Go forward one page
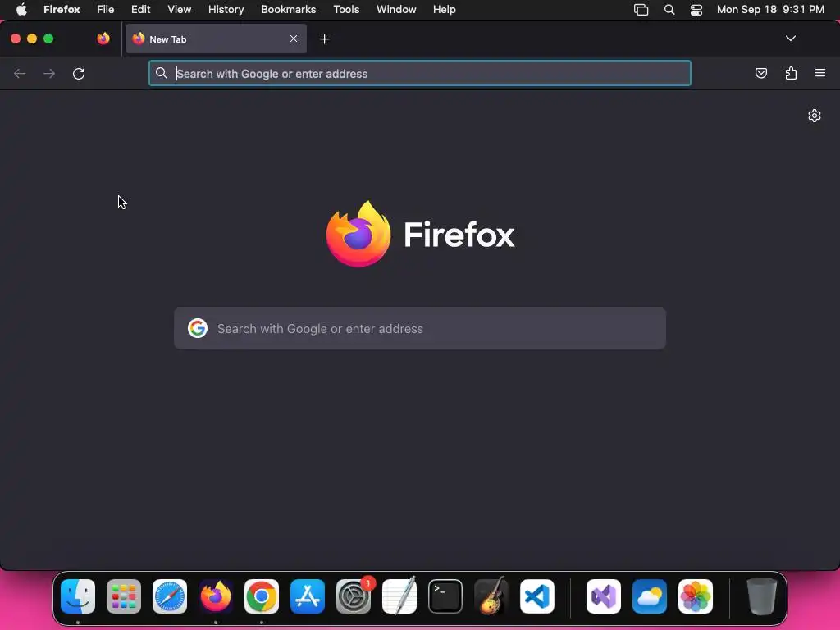This screenshot has height=630, width=840. [x=49, y=73]
